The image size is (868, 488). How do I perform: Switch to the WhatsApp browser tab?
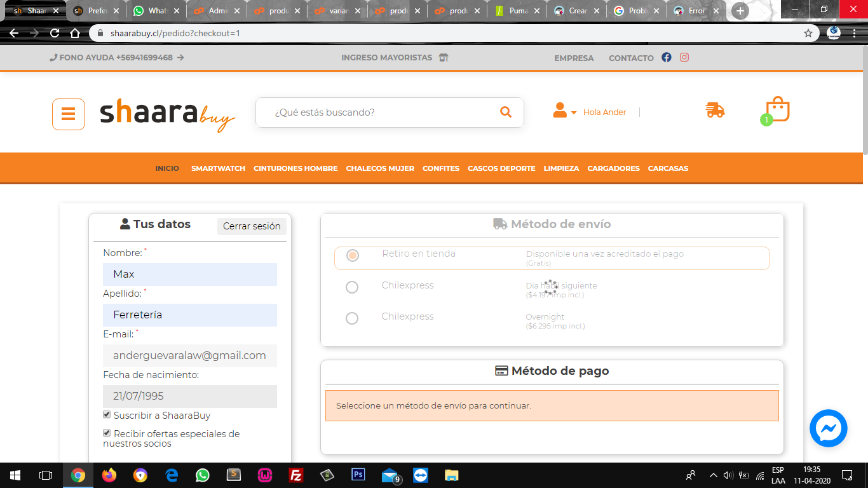(x=157, y=11)
